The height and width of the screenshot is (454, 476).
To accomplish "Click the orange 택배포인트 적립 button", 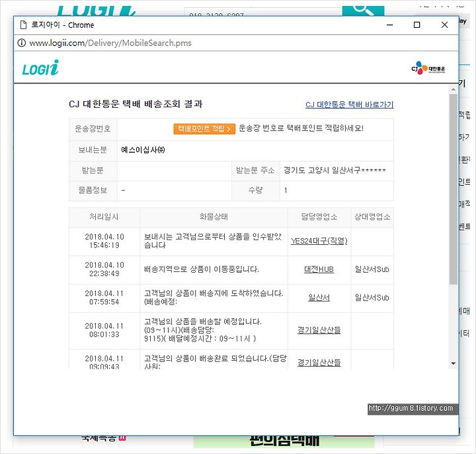I will click(x=204, y=129).
